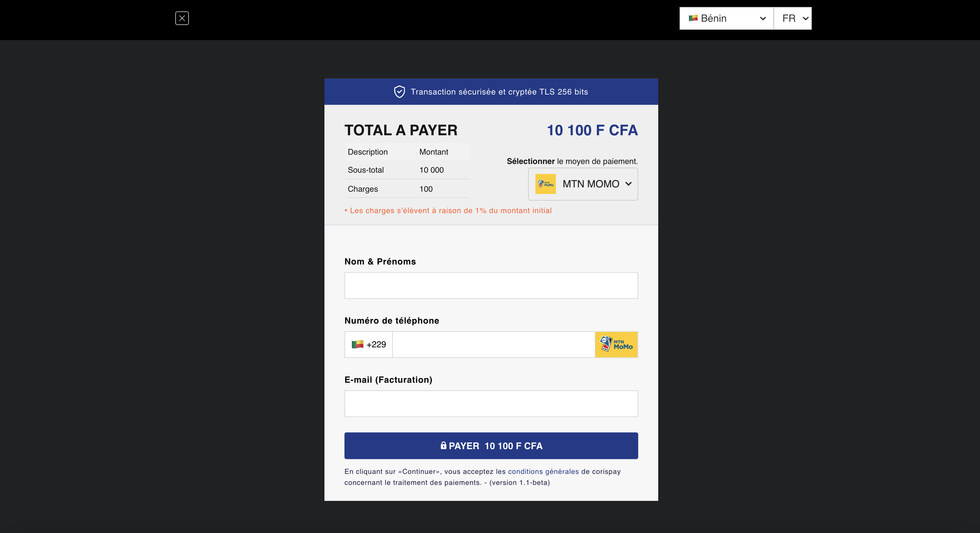Open the country selector showing Bénin
980x533 pixels.
click(x=726, y=18)
